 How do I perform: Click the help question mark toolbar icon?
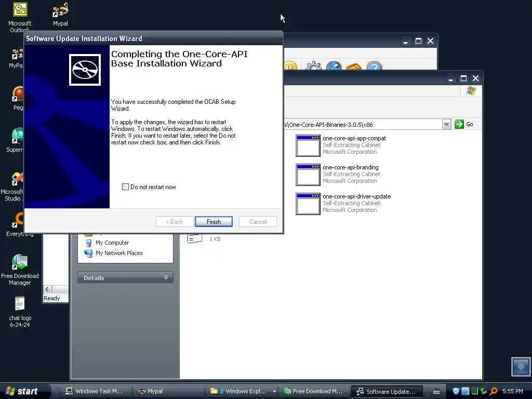coord(374,65)
